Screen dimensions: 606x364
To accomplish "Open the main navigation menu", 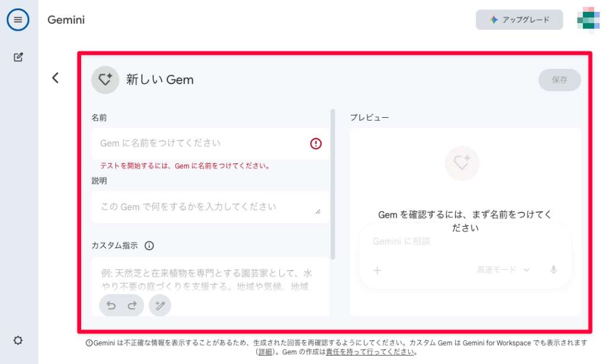I will [x=18, y=20].
